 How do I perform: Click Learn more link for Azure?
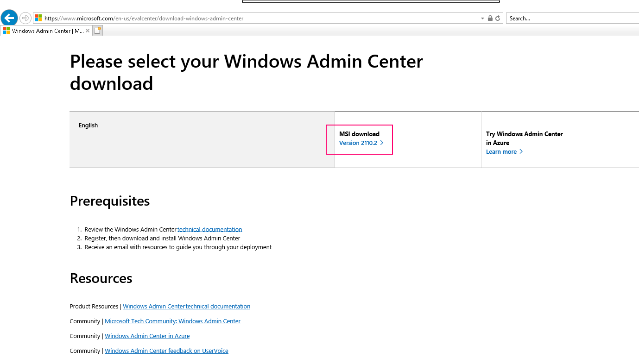tap(501, 152)
